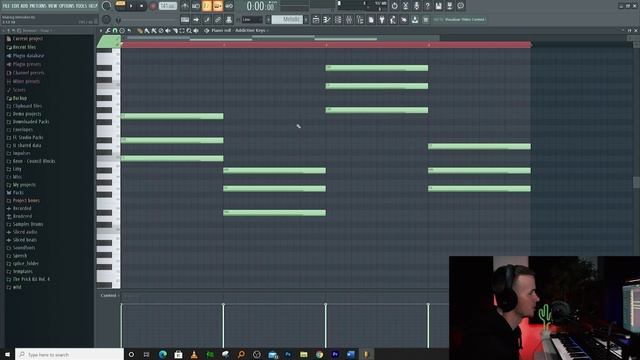Toggle the piano roll snap magnet

tap(115, 31)
